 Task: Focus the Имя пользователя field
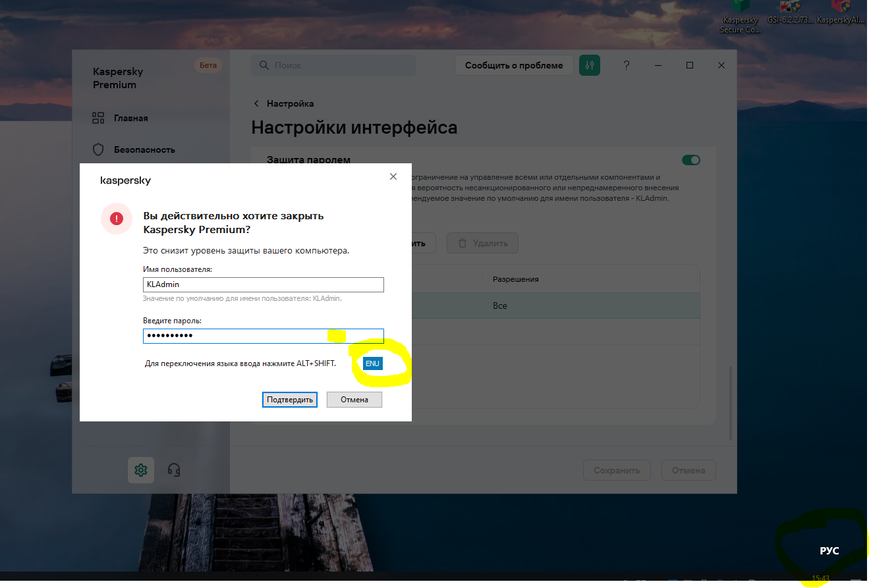[264, 284]
